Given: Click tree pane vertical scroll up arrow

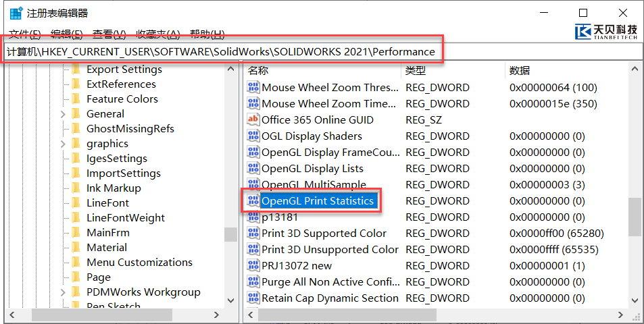Looking at the screenshot, I should click(231, 69).
